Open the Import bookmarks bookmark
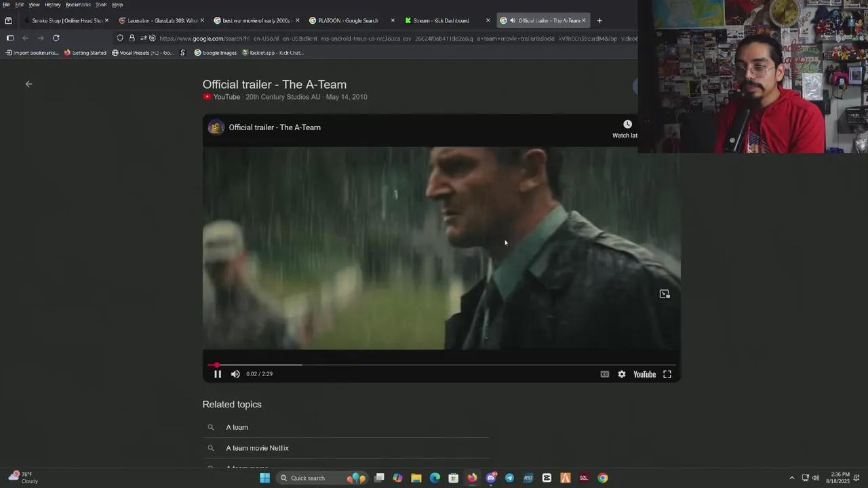This screenshot has height=488, width=868. click(x=32, y=53)
